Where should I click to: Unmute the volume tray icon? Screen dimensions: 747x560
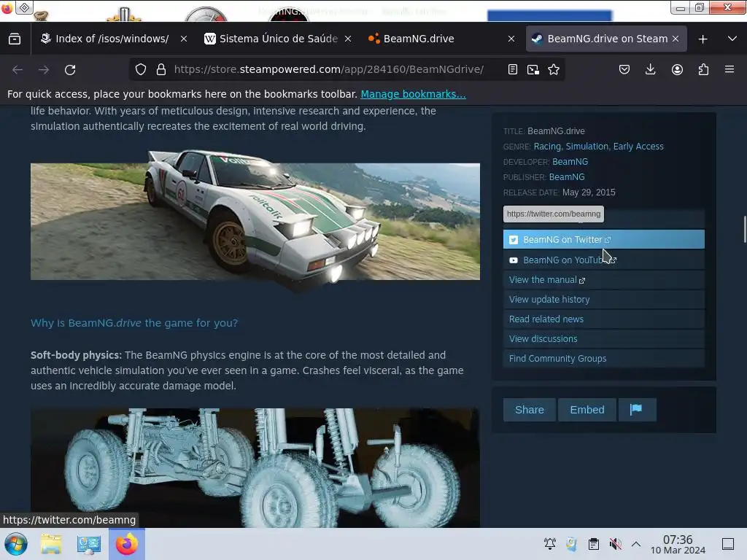[x=615, y=544]
